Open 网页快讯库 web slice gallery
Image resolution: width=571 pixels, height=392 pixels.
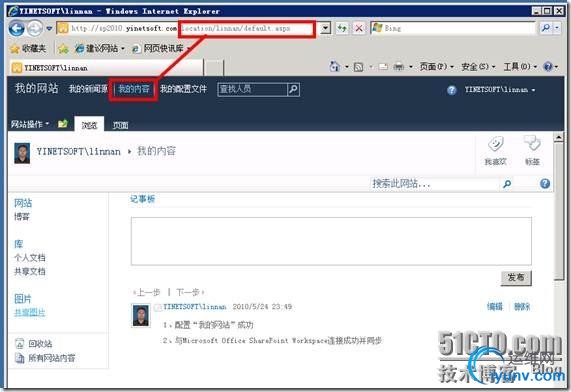click(x=161, y=48)
